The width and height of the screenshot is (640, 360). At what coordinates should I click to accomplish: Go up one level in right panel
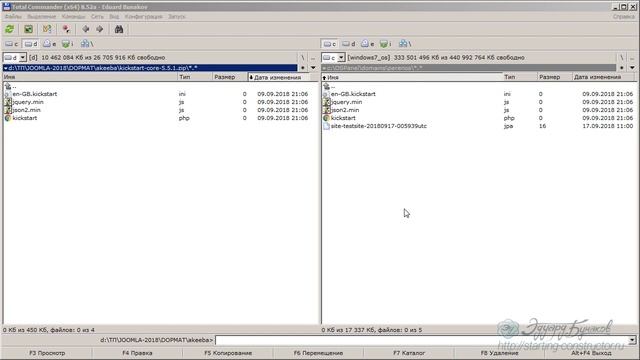point(632,58)
